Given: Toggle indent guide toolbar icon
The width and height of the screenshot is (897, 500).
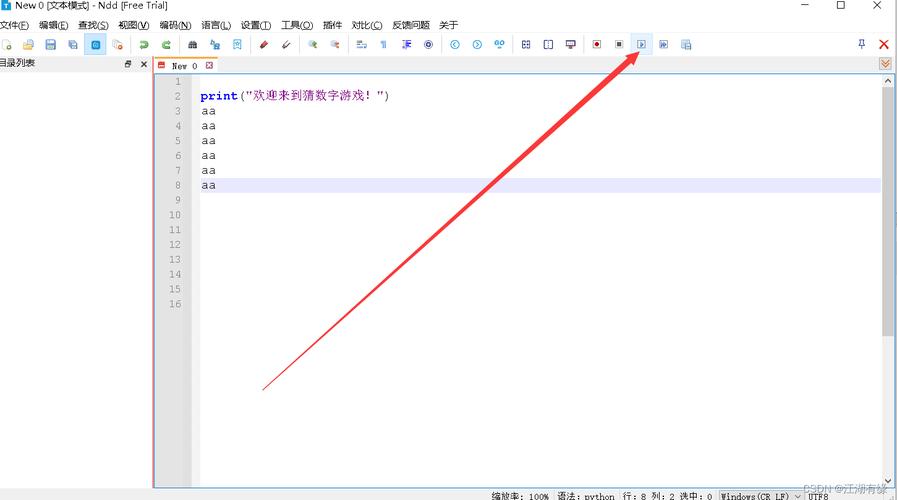Looking at the screenshot, I should point(406,45).
